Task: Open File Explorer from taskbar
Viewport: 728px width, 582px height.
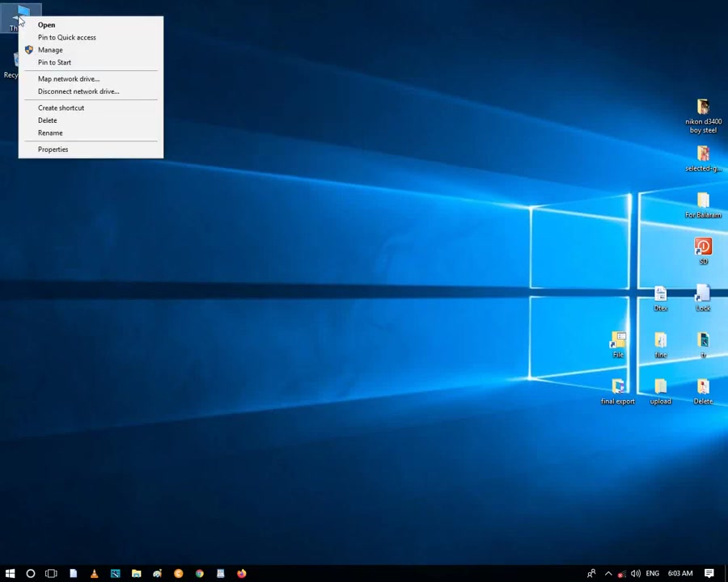Action: [x=136, y=574]
